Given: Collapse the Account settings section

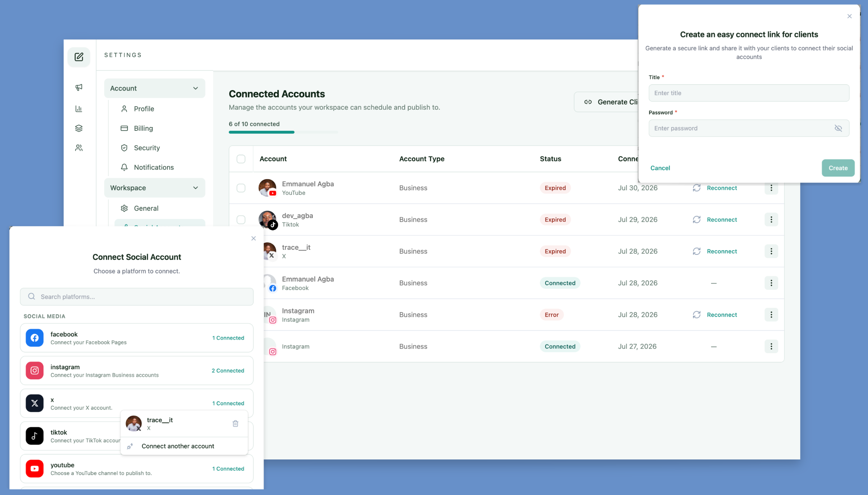Looking at the screenshot, I should tap(155, 88).
